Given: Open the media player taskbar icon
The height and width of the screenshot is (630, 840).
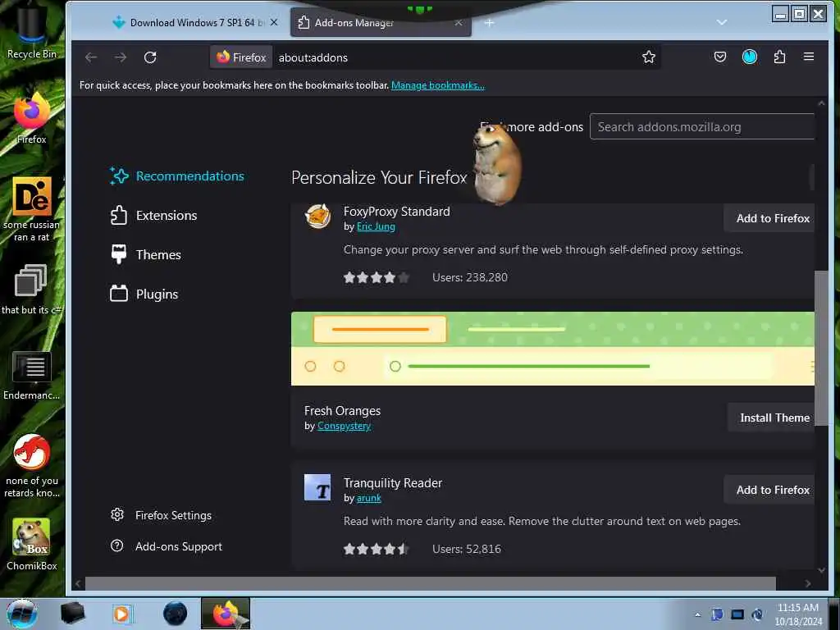Looking at the screenshot, I should click(x=122, y=614).
